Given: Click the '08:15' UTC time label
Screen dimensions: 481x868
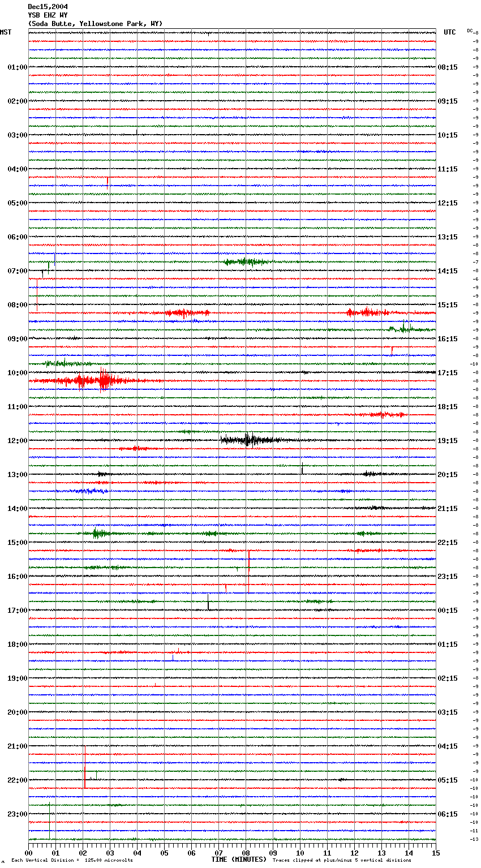Looking at the screenshot, I should pos(448,67).
